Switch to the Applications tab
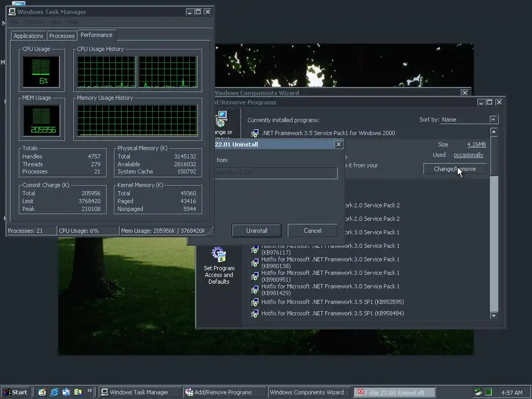The image size is (532, 399). [29, 36]
